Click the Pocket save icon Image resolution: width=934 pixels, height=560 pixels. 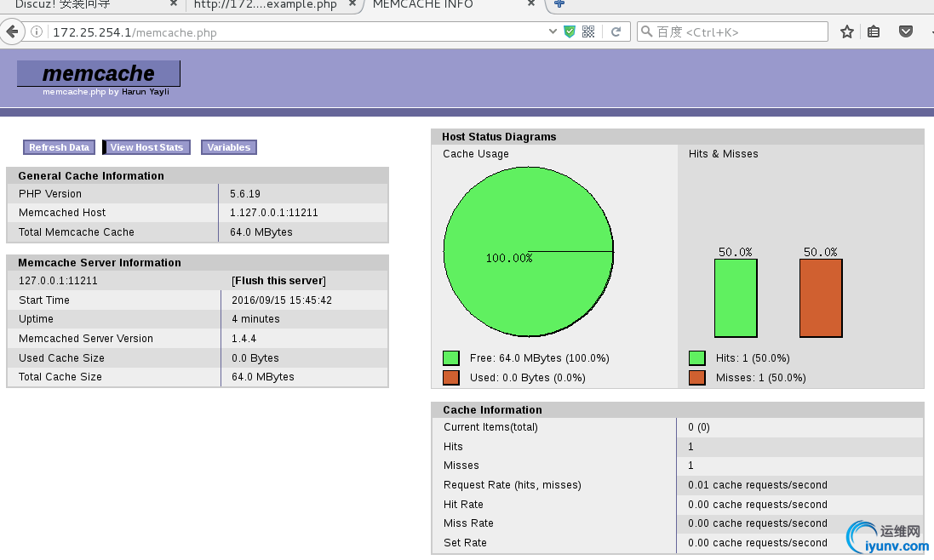906,31
